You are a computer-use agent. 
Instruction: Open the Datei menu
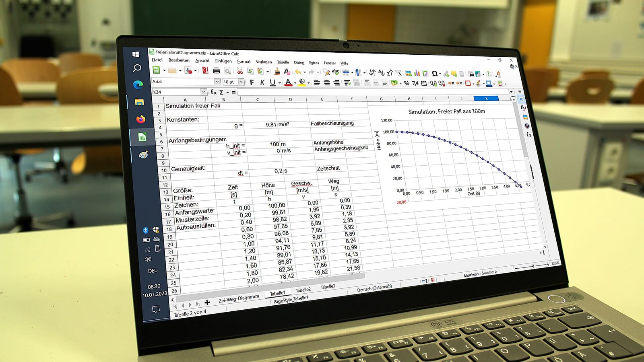pyautogui.click(x=157, y=60)
